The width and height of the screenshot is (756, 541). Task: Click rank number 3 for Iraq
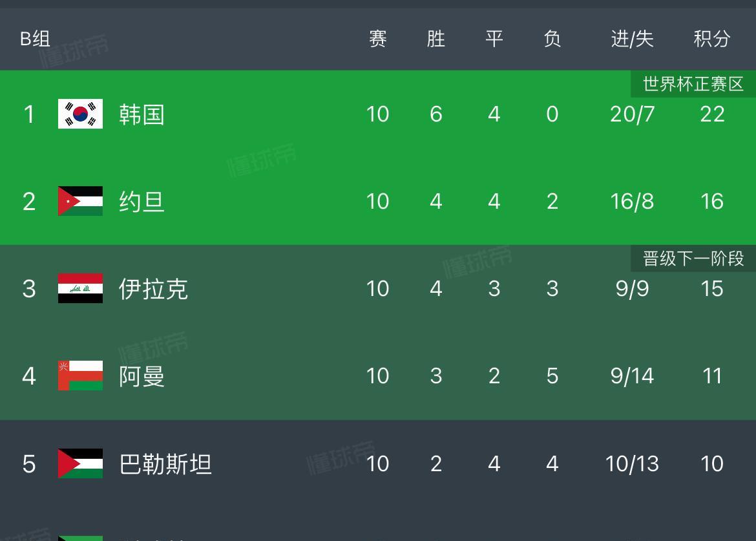pyautogui.click(x=29, y=289)
